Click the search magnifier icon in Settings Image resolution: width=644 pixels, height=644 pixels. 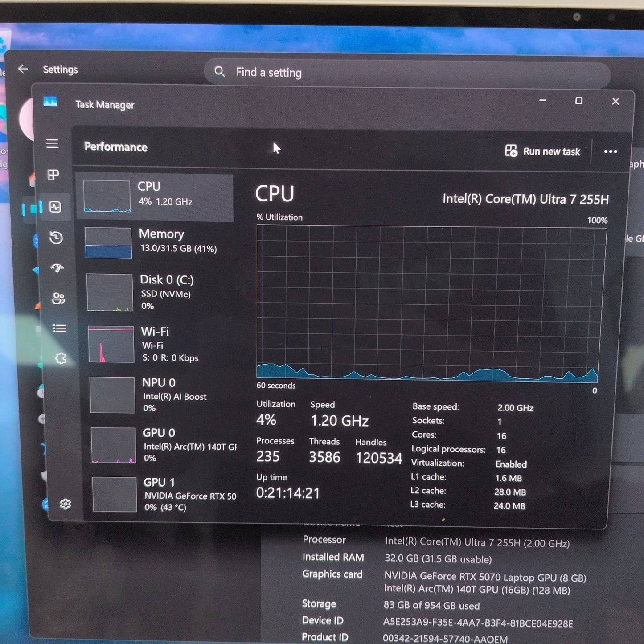220,71
